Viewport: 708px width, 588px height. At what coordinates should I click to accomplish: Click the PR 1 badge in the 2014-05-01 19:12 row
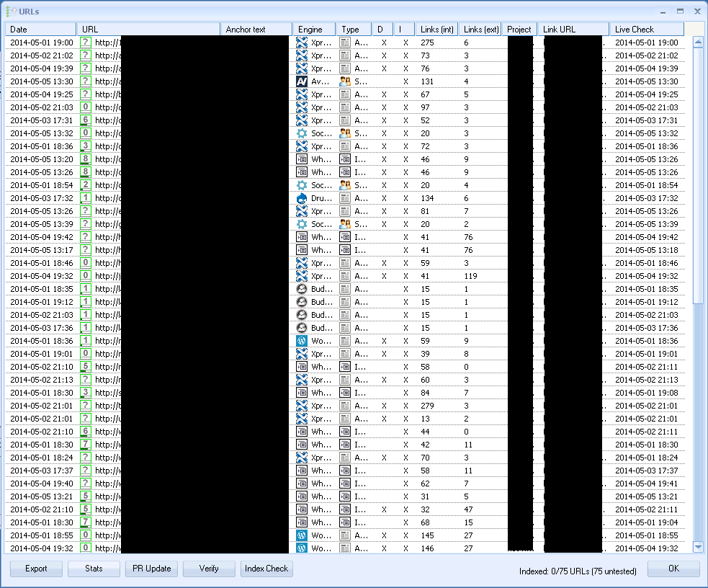[85, 302]
